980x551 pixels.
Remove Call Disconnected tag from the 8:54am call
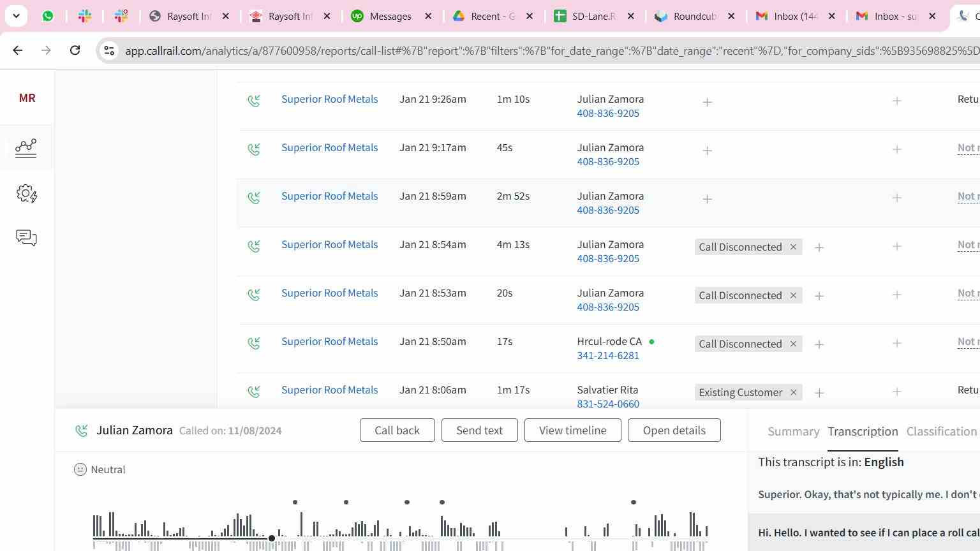coord(793,247)
